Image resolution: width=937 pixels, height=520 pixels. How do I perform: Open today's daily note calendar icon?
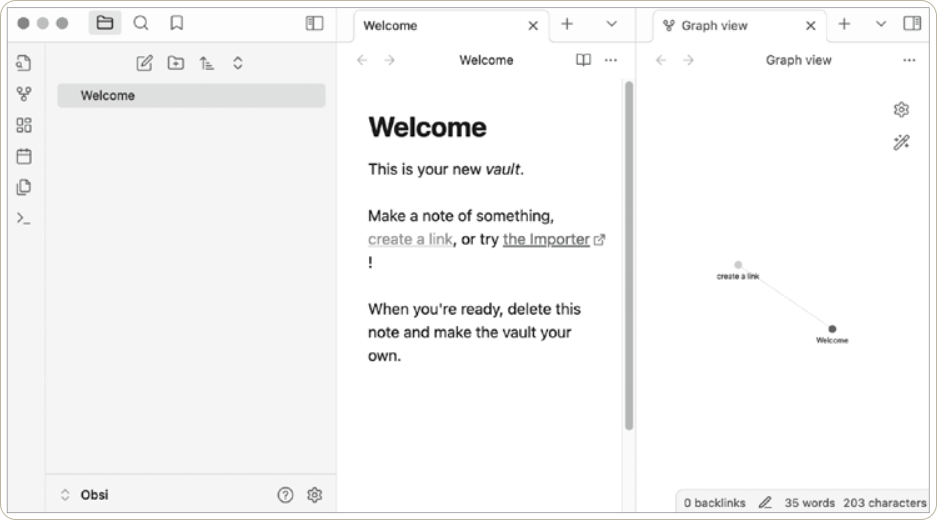(x=24, y=156)
